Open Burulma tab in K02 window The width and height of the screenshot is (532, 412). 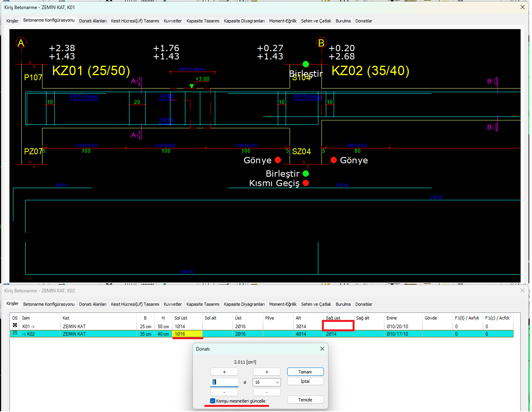coord(343,304)
